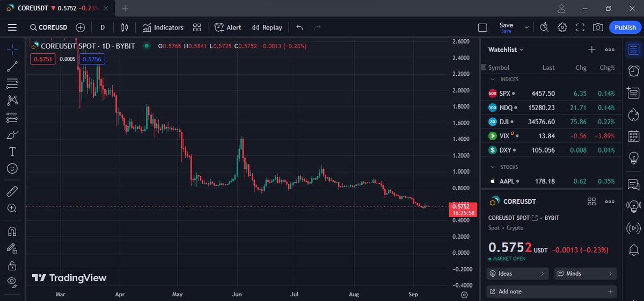
Task: Select the XABCD pattern tool
Action: 12,101
